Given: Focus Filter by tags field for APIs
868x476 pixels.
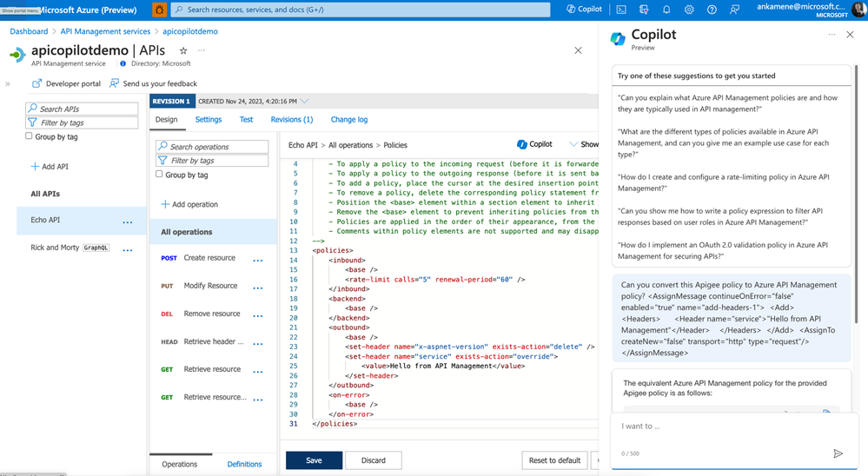Looking at the screenshot, I should tap(82, 122).
